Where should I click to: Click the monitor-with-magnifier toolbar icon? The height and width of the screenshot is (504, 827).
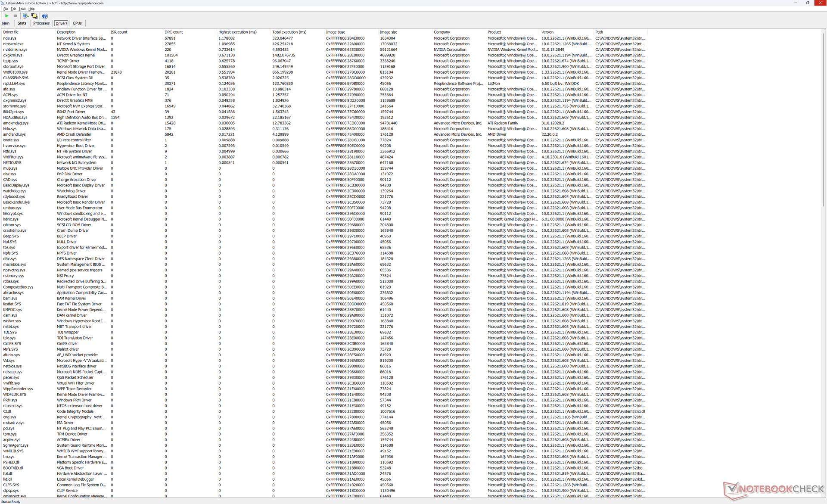coord(25,16)
